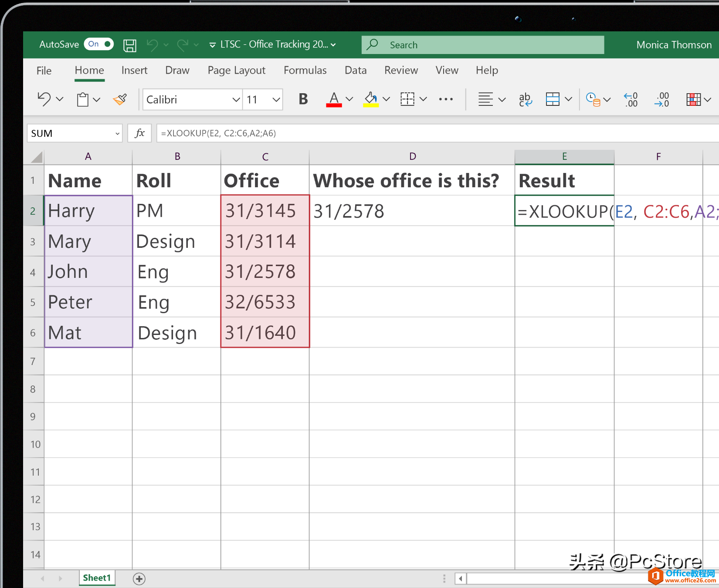
Task: Apply the yellow fill color
Action: tap(371, 99)
